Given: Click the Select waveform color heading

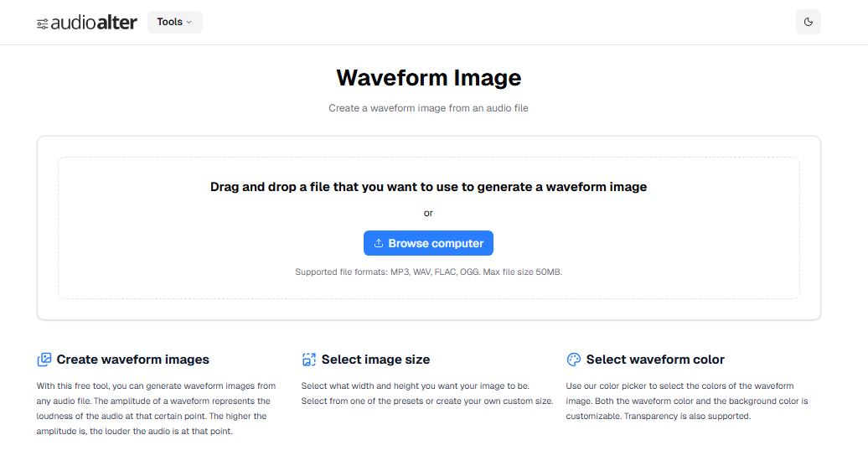Looking at the screenshot, I should click(x=655, y=360).
